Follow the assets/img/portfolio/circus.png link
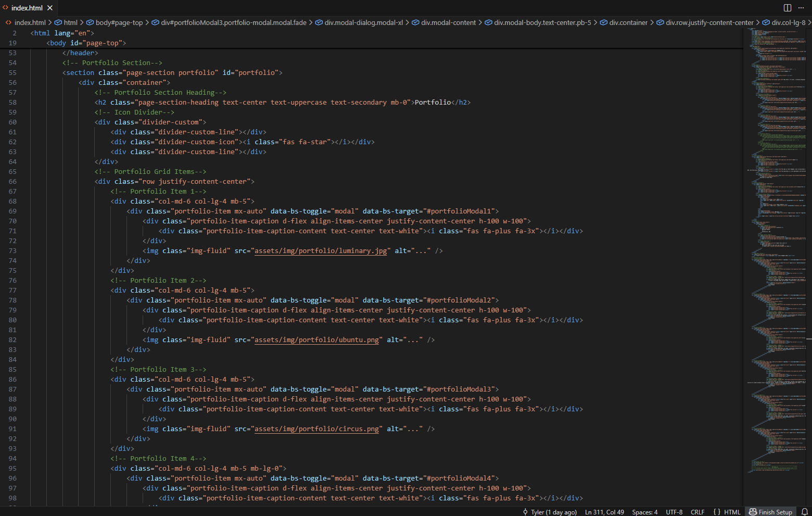812x516 pixels. (x=316, y=429)
